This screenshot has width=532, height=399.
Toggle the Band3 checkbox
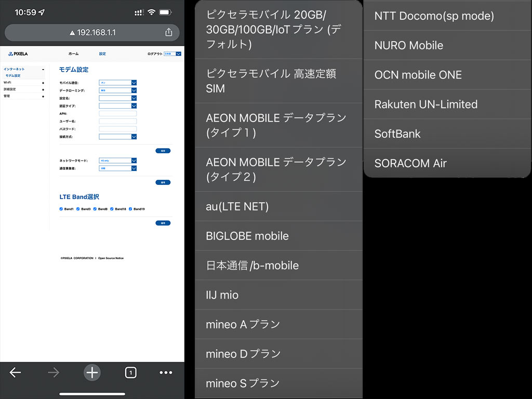click(x=78, y=209)
